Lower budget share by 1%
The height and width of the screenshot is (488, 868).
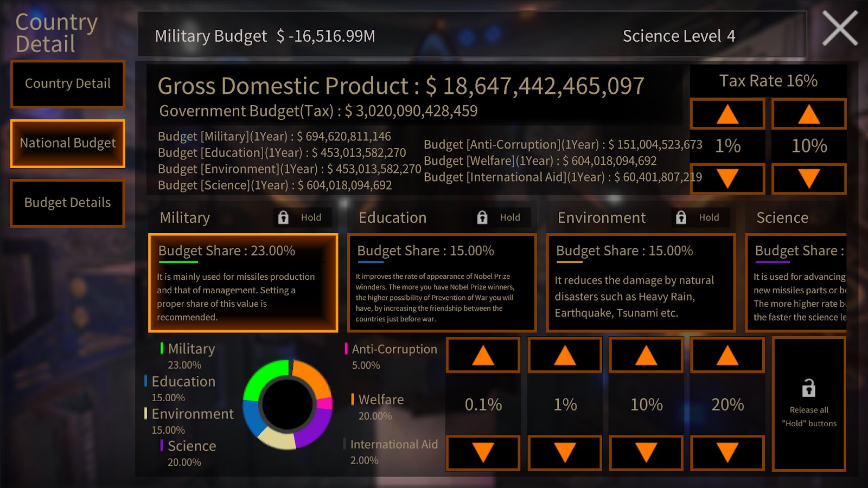click(565, 452)
